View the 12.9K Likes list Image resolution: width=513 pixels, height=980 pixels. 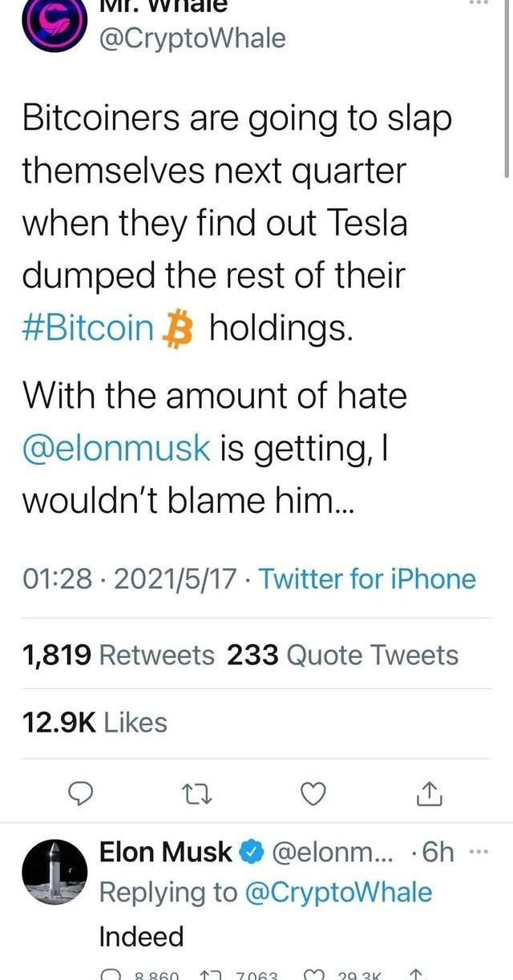[95, 723]
